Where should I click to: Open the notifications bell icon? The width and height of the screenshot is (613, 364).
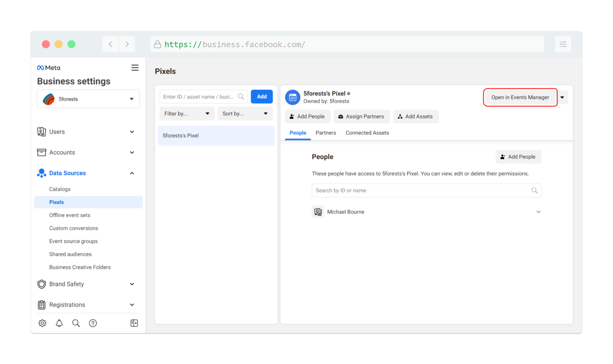point(59,323)
